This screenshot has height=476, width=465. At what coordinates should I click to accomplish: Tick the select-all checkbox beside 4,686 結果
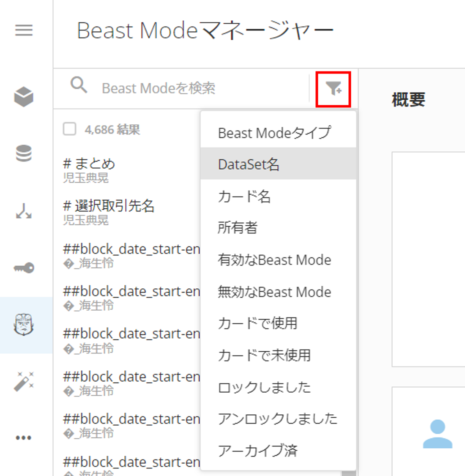(x=69, y=129)
